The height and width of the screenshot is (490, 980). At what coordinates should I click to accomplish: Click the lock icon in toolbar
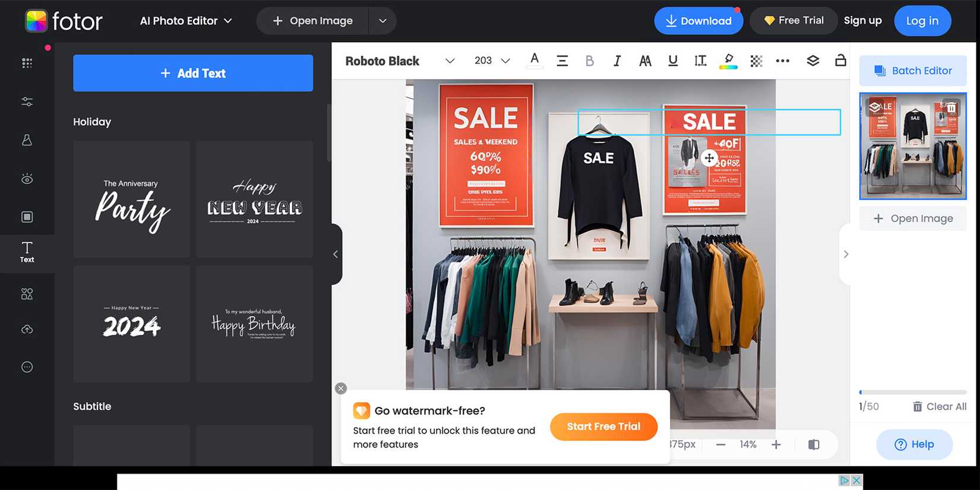tap(840, 60)
